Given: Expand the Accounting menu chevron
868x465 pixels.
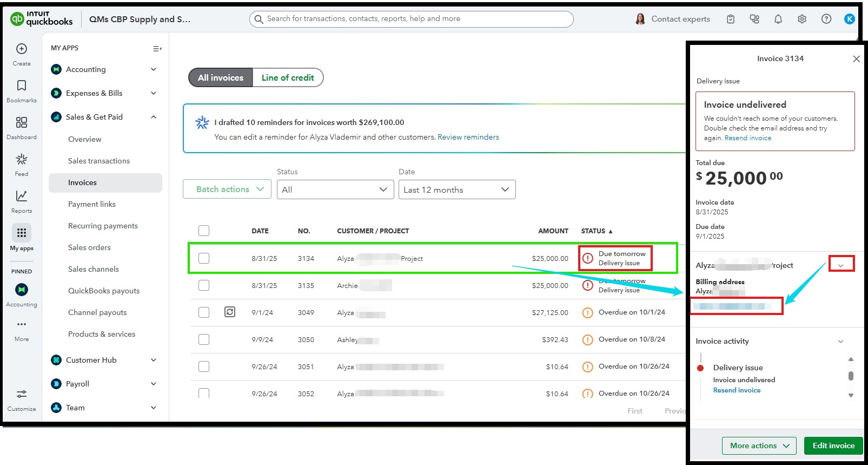Looking at the screenshot, I should (154, 69).
